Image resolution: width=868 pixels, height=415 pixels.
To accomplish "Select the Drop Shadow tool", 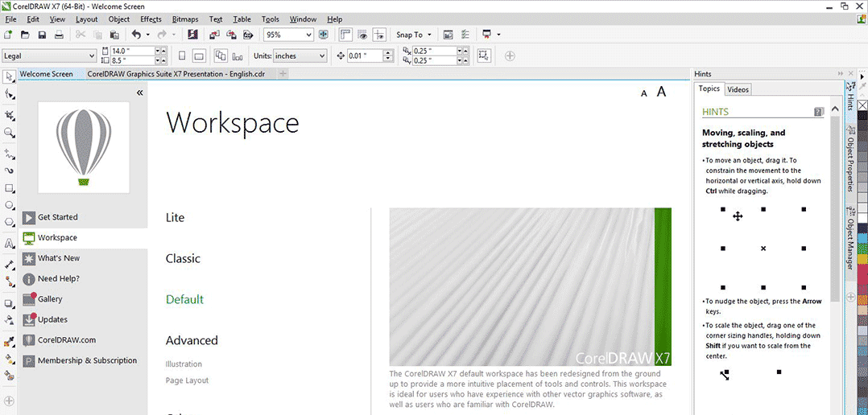I will pyautogui.click(x=10, y=303).
